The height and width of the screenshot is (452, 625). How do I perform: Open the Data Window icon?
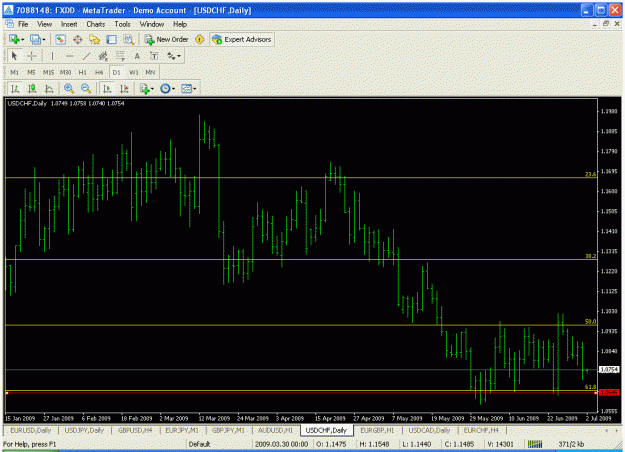click(x=78, y=39)
